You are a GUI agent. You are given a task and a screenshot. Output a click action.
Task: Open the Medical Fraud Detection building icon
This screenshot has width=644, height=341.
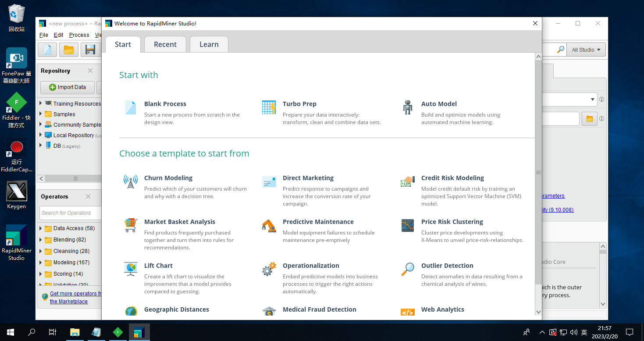point(269,312)
